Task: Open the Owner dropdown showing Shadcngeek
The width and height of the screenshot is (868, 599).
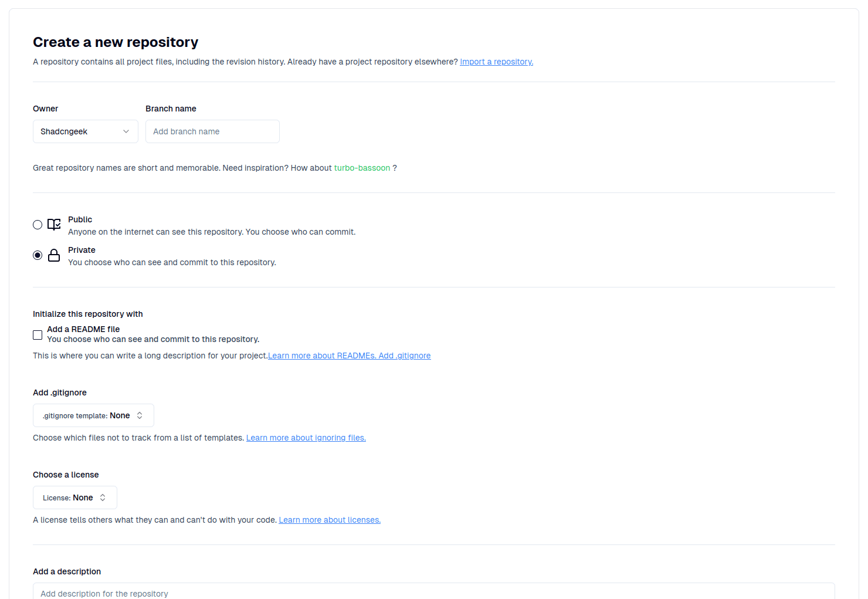Action: point(86,131)
